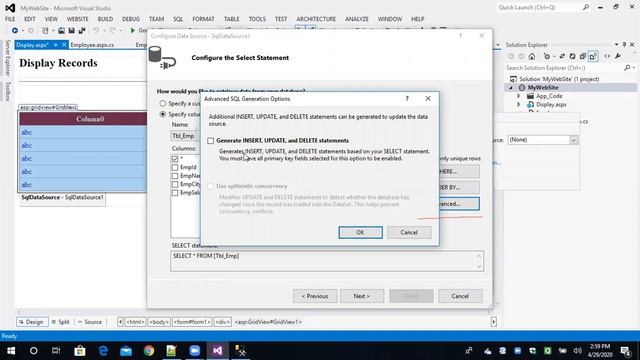Expand the App_Code folder in Solution Explorer

tap(519, 96)
